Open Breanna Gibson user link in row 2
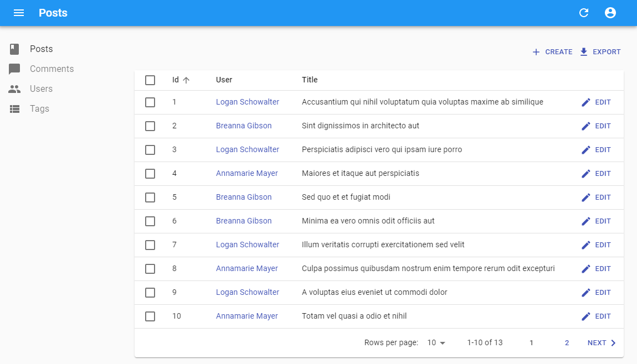 (x=244, y=126)
